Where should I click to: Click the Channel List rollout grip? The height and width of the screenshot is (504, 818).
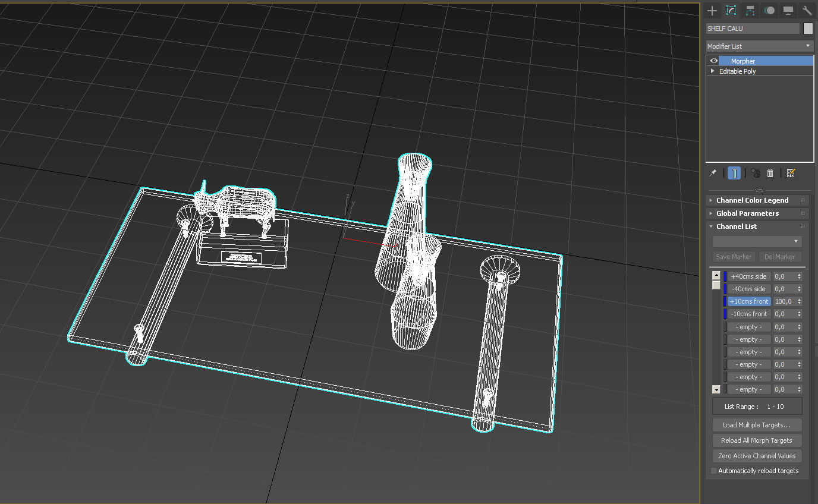[803, 226]
